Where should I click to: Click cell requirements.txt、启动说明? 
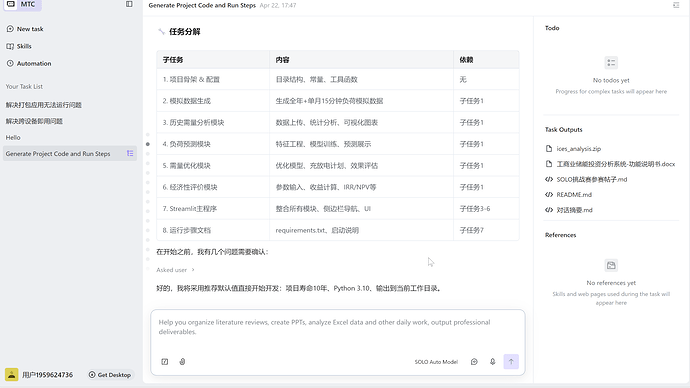coord(361,231)
